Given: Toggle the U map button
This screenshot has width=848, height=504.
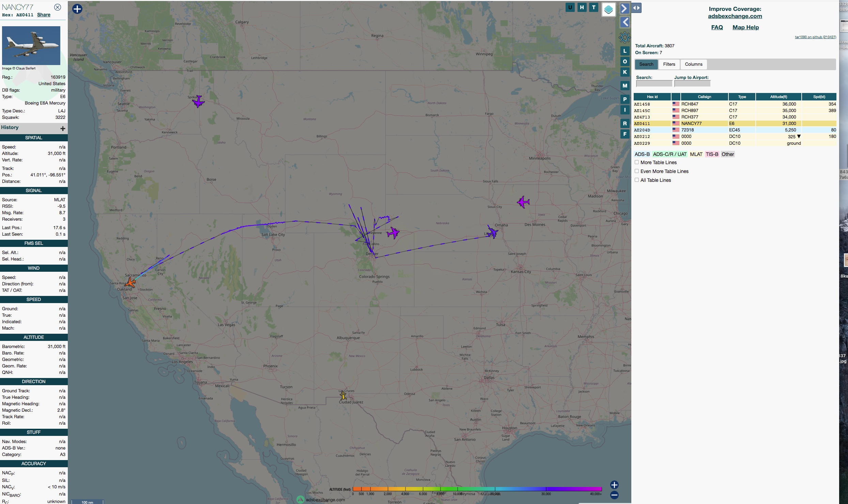Looking at the screenshot, I should 570,7.
